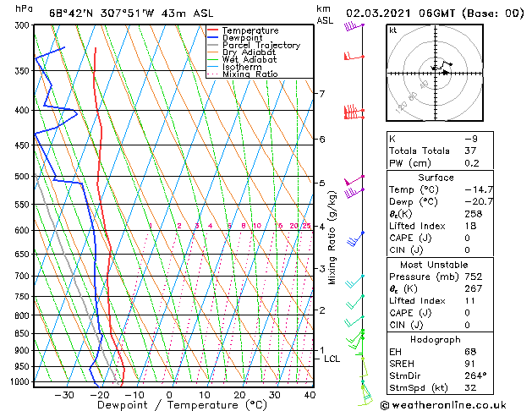The width and height of the screenshot is (532, 411).
Task: Click the Pressure (mb) value 752
Action: point(474,277)
